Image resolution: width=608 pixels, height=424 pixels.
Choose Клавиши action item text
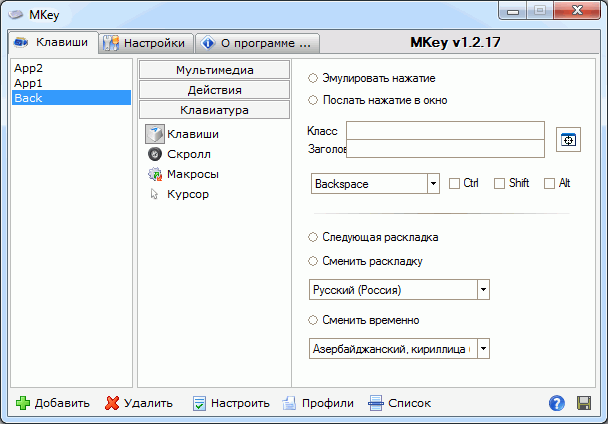pos(193,134)
